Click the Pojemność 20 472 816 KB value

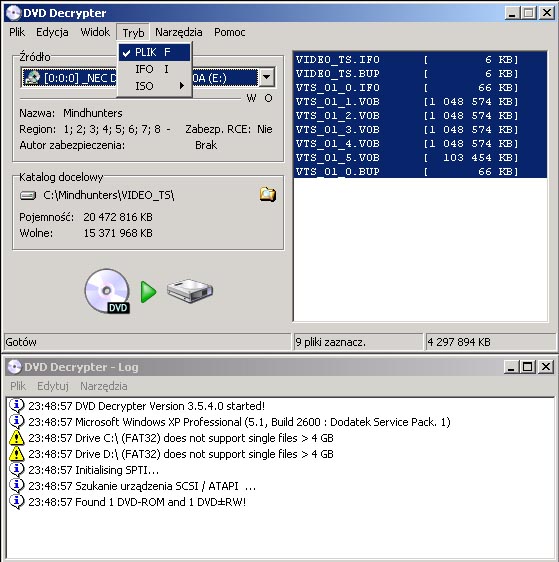click(118, 217)
